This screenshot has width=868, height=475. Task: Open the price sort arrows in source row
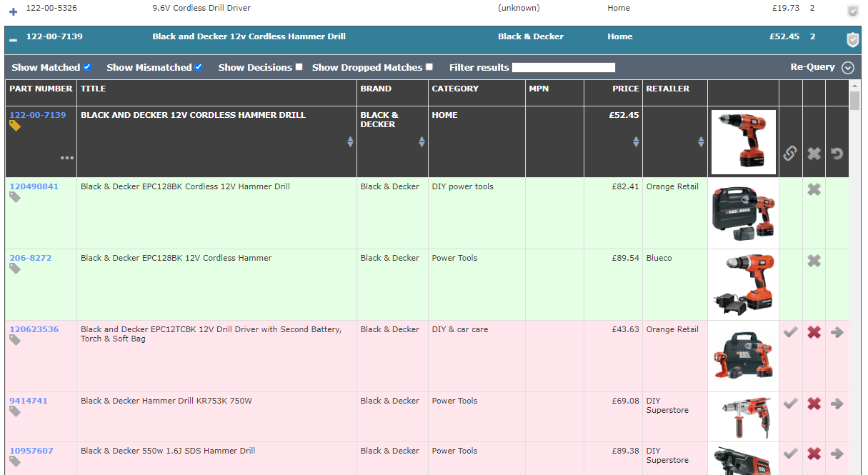(636, 142)
